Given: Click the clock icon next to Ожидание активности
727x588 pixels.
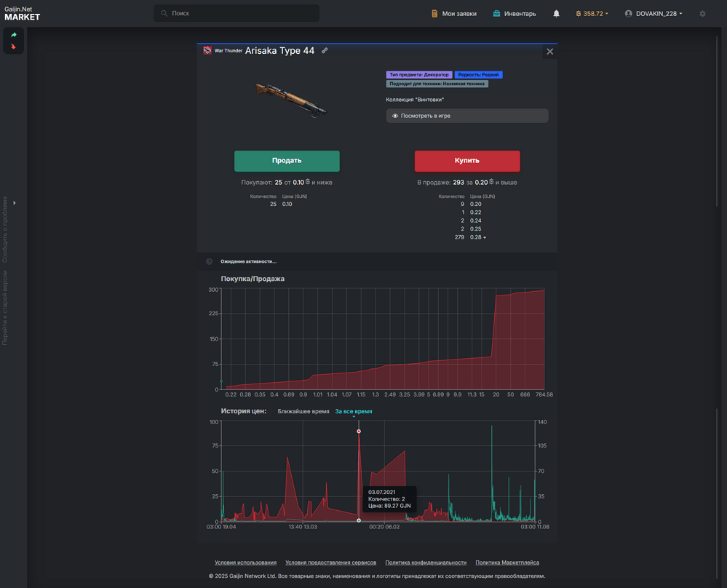Looking at the screenshot, I should (210, 261).
